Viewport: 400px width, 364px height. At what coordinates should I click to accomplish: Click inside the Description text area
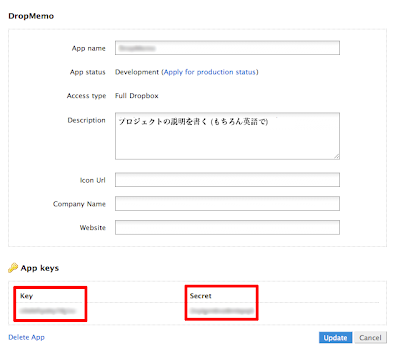pyautogui.click(x=227, y=136)
